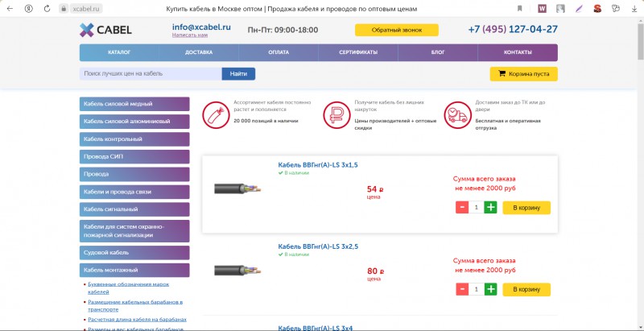Click the info@xcabel.ru email link
The height and width of the screenshot is (331, 644).
[201, 27]
